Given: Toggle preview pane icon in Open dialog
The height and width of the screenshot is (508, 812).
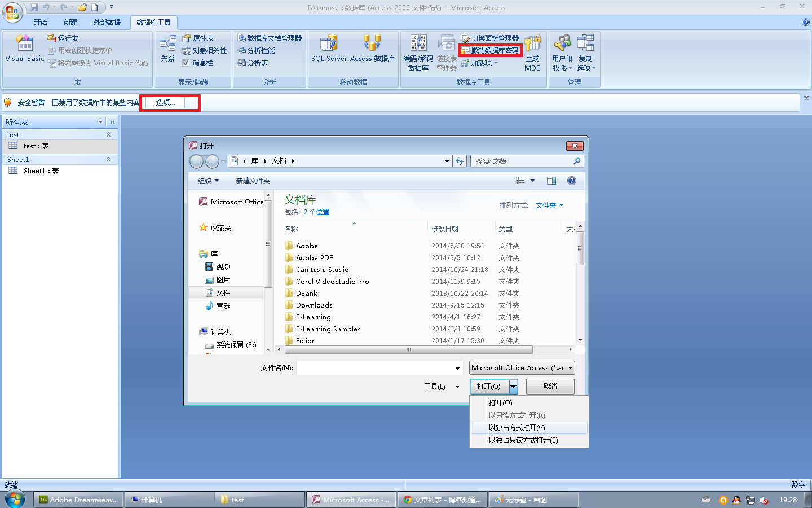Looking at the screenshot, I should tap(551, 181).
